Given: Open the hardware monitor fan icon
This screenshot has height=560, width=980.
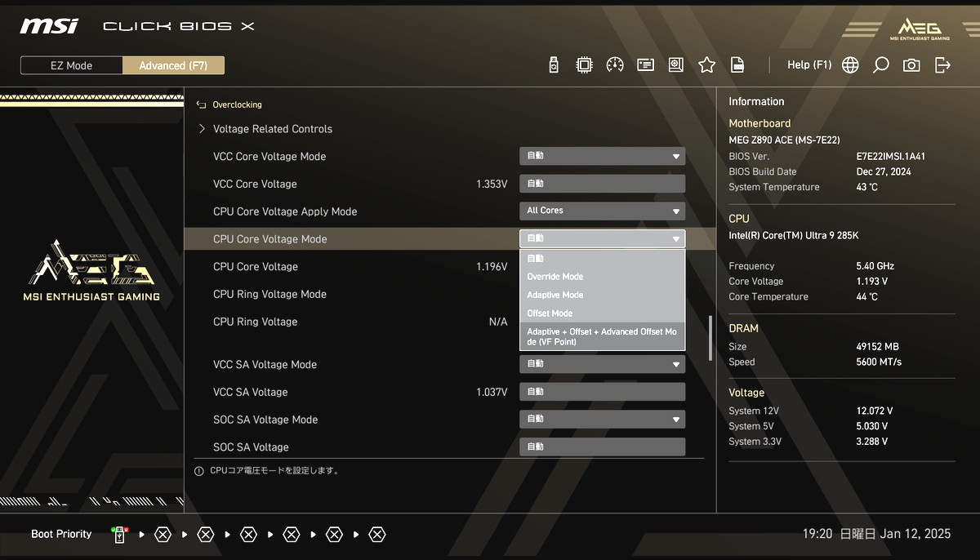Looking at the screenshot, I should click(676, 65).
